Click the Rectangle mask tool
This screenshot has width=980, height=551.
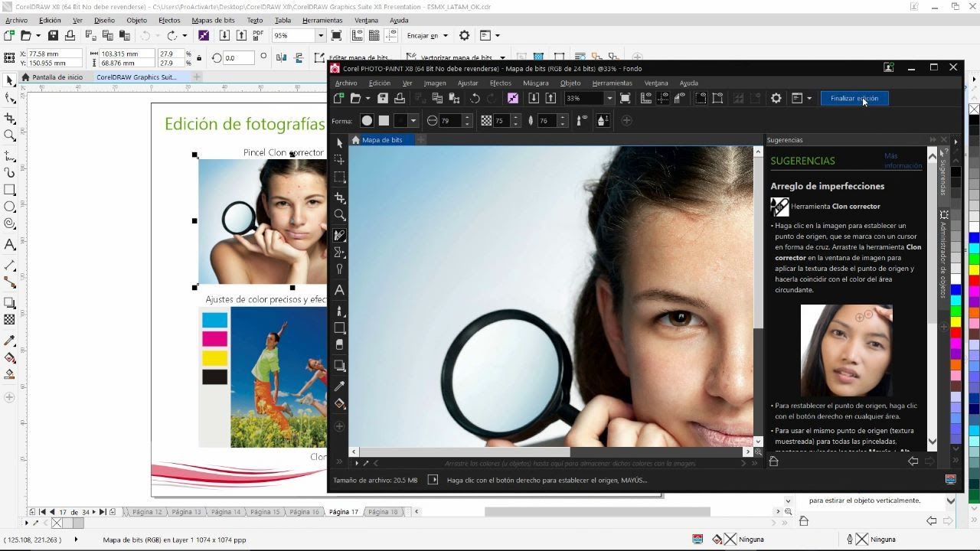point(340,178)
